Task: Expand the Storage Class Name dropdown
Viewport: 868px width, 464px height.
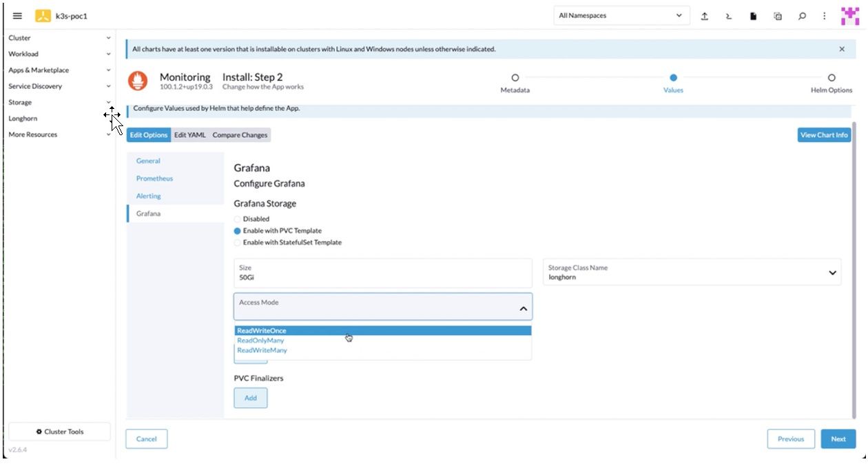Action: pyautogui.click(x=694, y=273)
